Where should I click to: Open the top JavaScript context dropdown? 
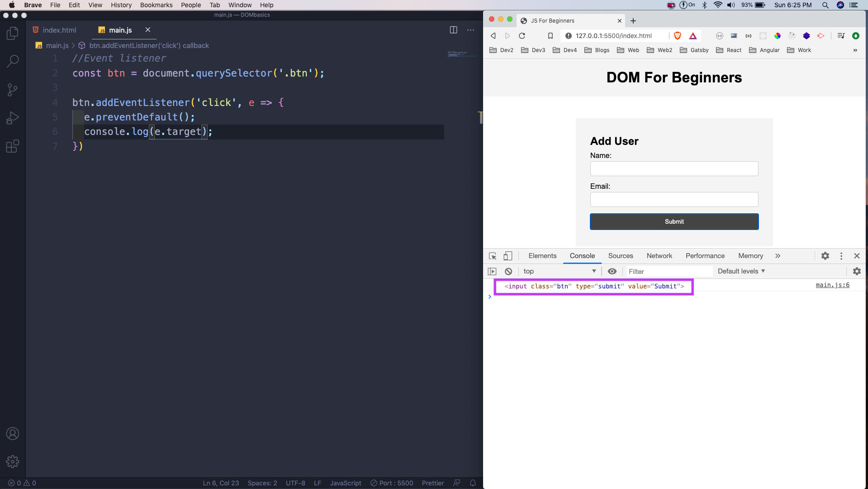click(x=560, y=271)
